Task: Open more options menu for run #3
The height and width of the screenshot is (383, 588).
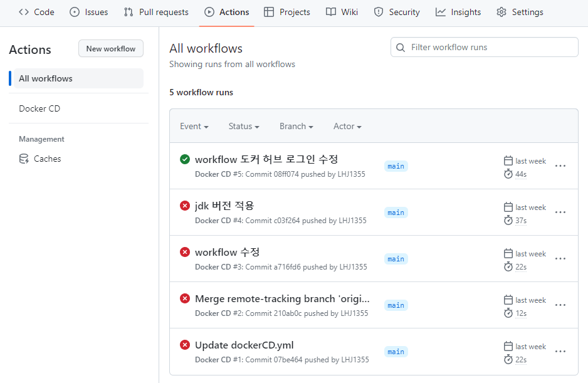Action: 560,259
